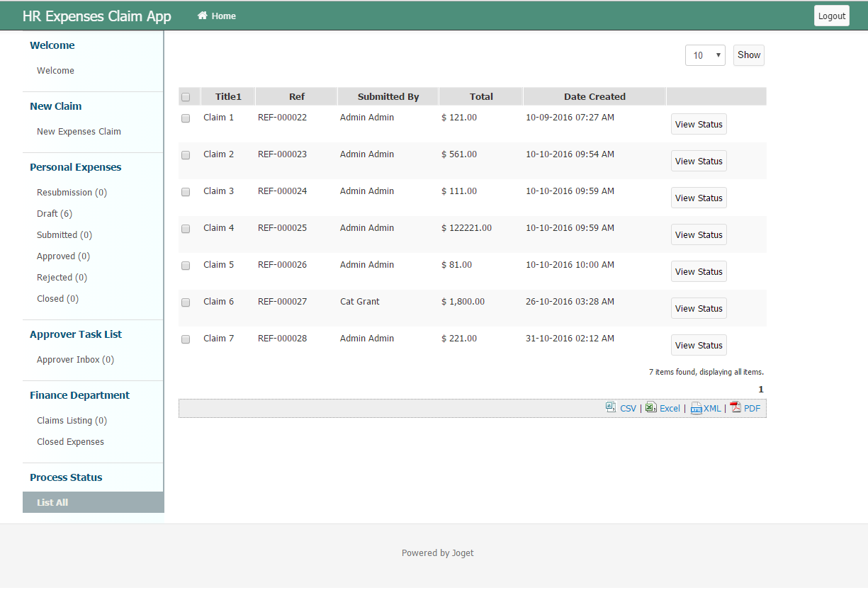Go to New Expenses Claim in sidebar
868x595 pixels.
pyautogui.click(x=79, y=131)
